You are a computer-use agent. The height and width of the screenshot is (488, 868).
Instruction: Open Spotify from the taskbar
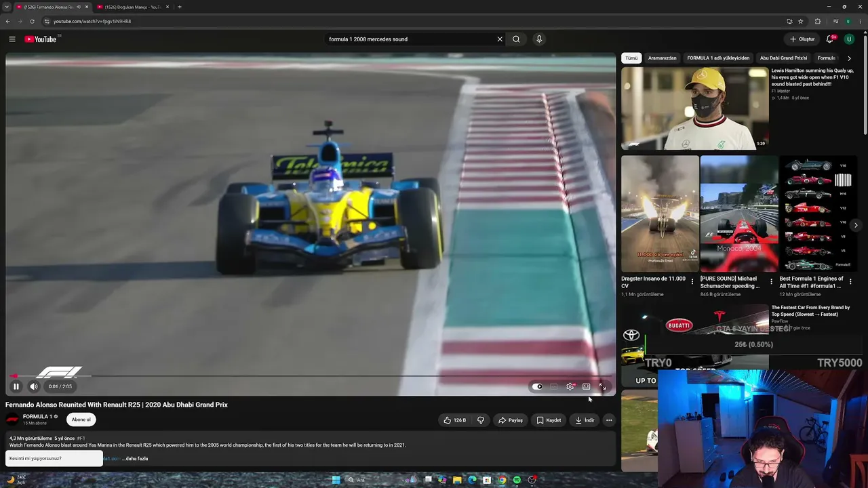pyautogui.click(x=517, y=480)
